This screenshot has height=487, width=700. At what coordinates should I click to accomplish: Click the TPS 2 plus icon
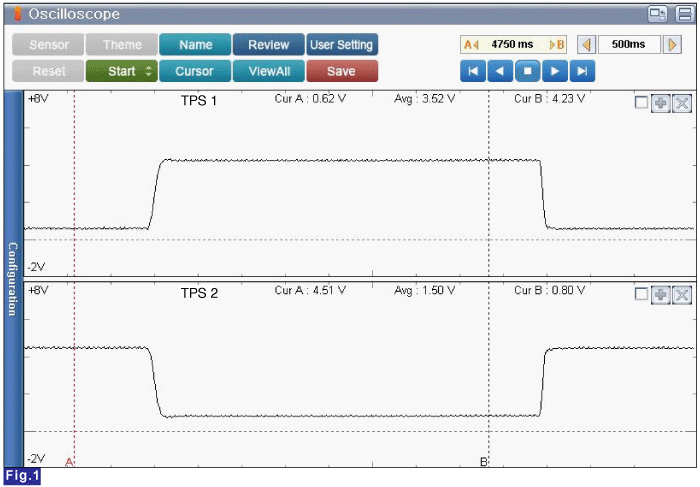[x=661, y=295]
